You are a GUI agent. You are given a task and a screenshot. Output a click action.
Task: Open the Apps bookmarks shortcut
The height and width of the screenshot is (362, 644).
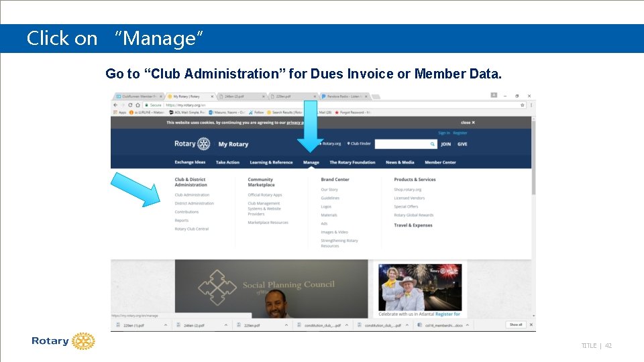pyautogui.click(x=120, y=112)
